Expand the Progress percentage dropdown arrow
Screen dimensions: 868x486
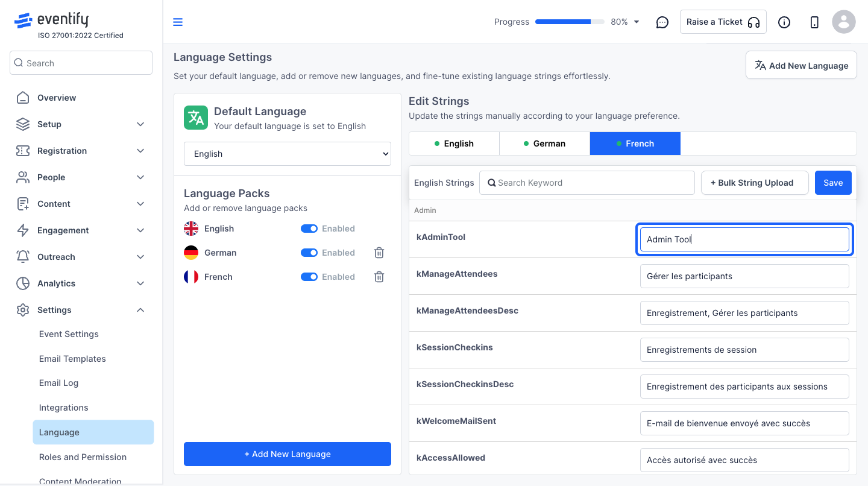(637, 22)
